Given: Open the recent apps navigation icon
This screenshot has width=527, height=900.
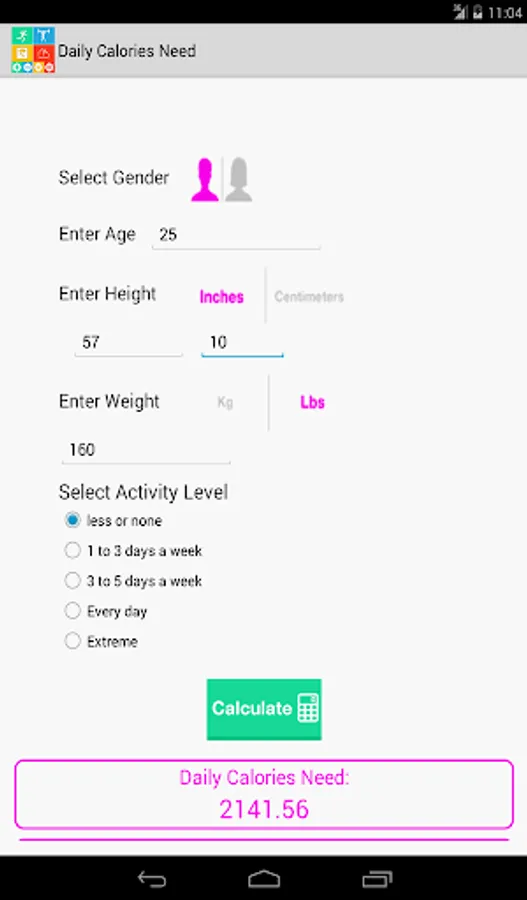Looking at the screenshot, I should tap(377, 879).
